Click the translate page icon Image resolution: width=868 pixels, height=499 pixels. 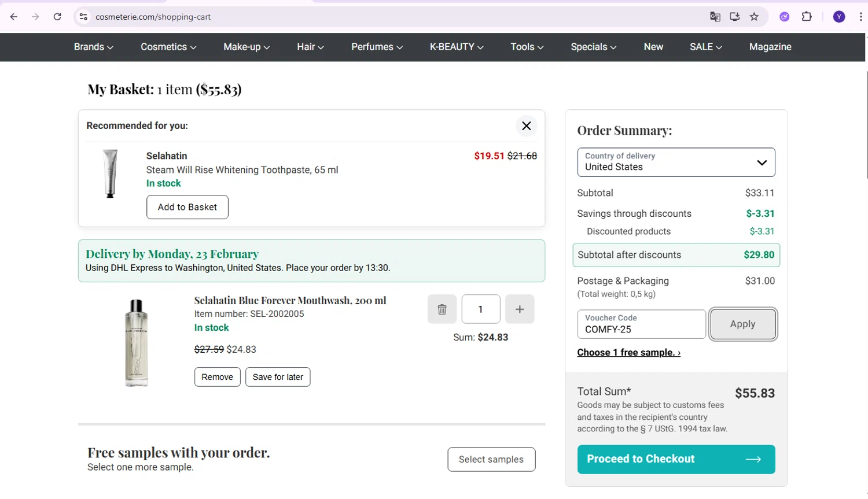click(x=715, y=17)
